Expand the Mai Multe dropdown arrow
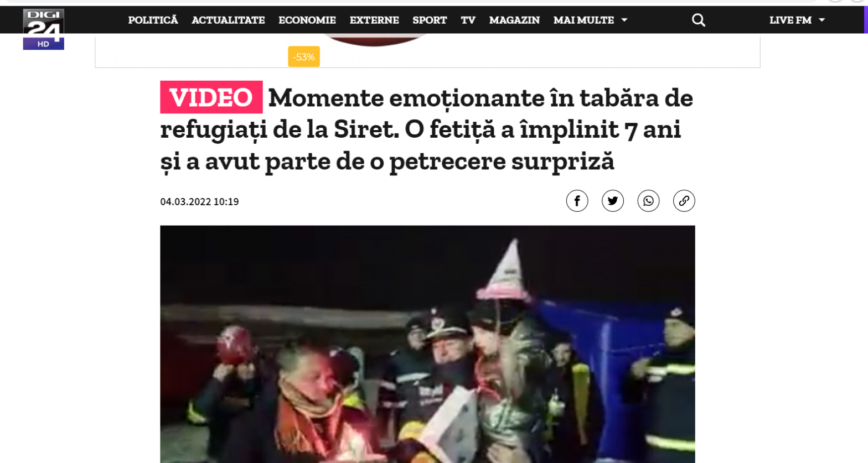The width and height of the screenshot is (868, 463). [624, 20]
